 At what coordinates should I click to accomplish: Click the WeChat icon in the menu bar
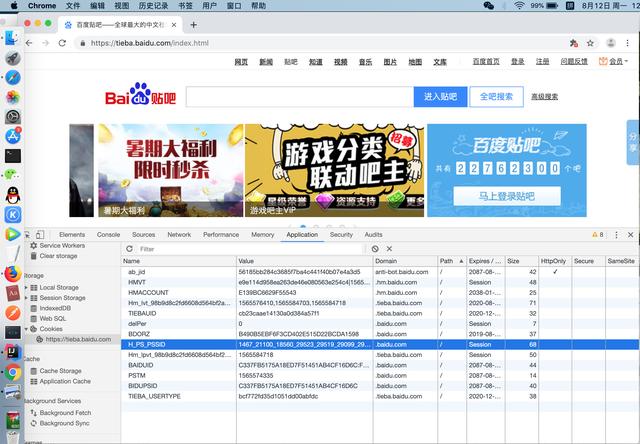489,6
